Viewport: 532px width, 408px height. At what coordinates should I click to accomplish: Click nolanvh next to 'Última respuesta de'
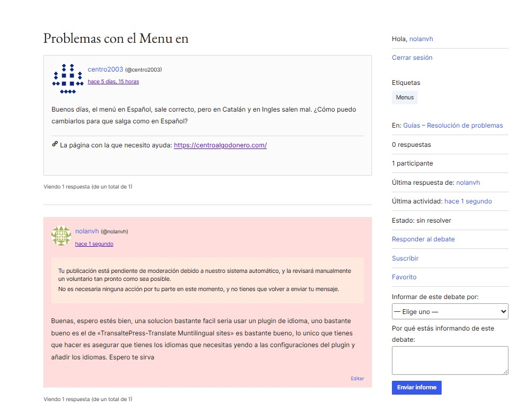(468, 183)
